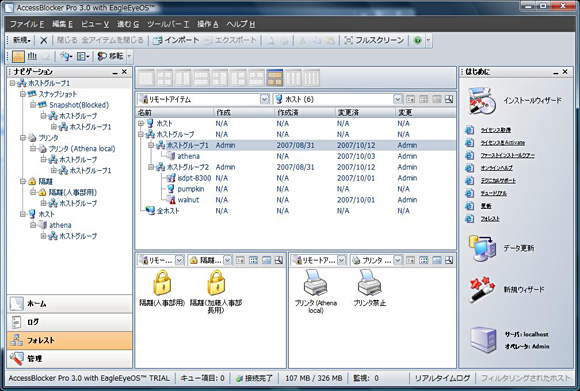Click the フルスクリーン toolbar button
Image resolution: width=580 pixels, height=391 pixels.
click(374, 40)
